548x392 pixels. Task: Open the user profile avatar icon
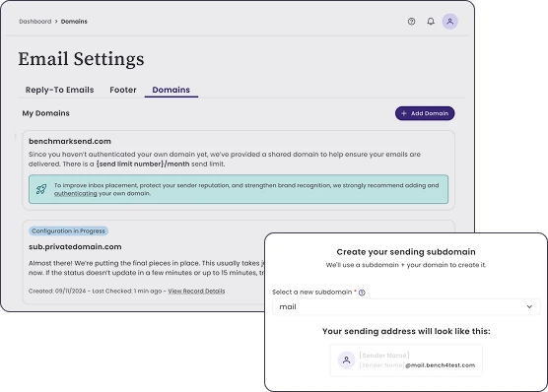point(449,22)
